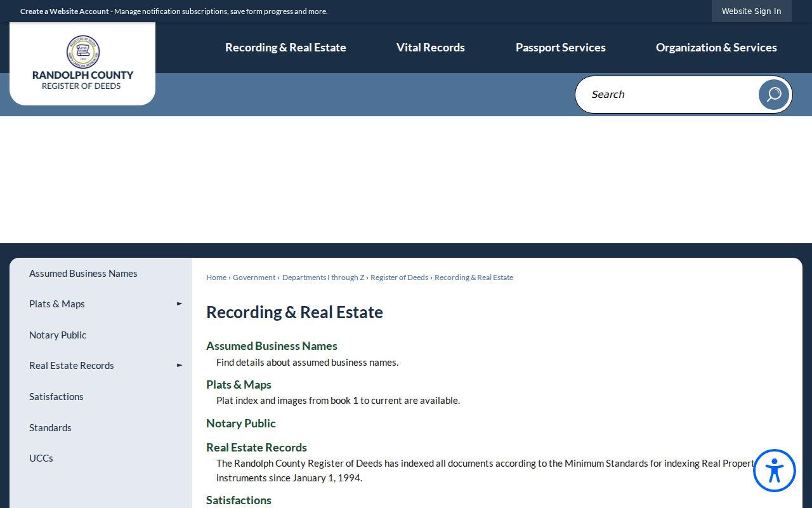Click text 'Plat index and images from book 1'
Image resolution: width=812 pixels, height=508 pixels.
(287, 401)
